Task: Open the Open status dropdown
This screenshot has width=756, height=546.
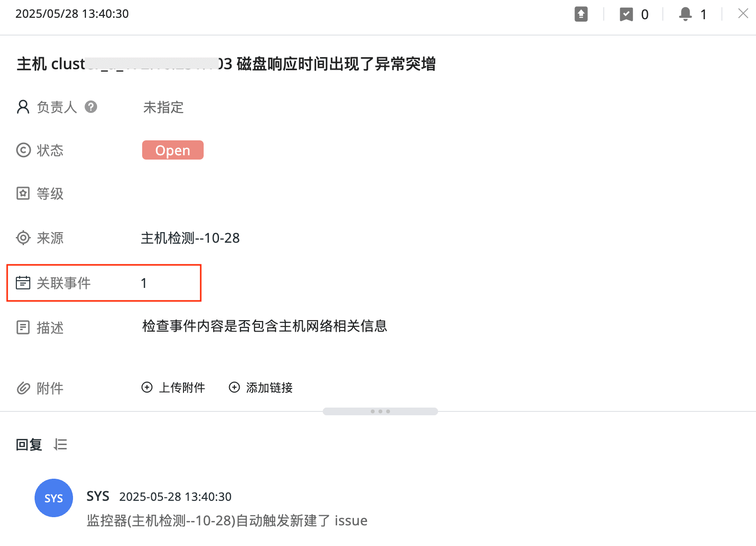Action: coord(173,150)
